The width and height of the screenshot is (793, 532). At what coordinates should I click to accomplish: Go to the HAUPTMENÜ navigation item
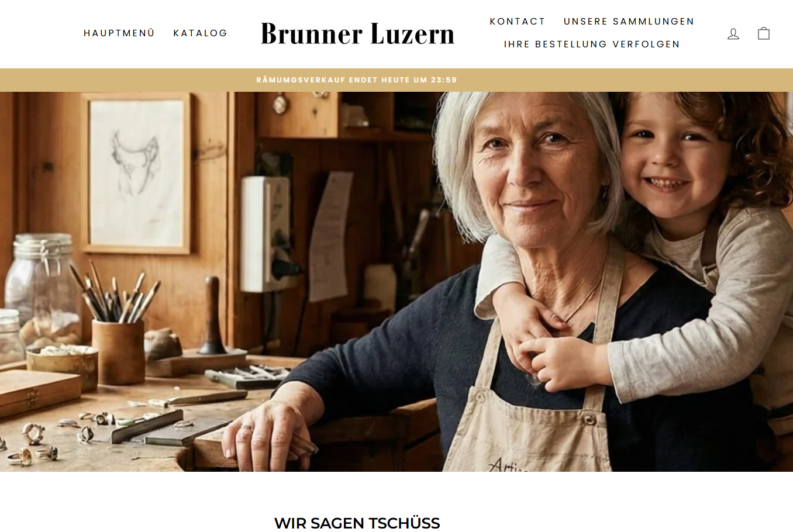tap(119, 33)
